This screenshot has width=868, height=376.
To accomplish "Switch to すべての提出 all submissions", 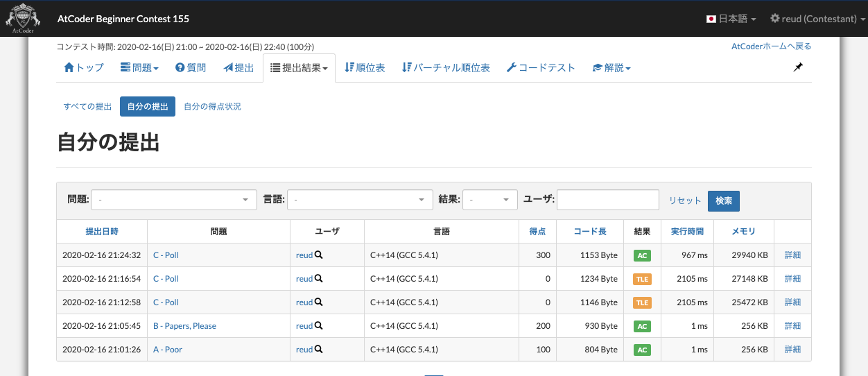I will coord(87,107).
